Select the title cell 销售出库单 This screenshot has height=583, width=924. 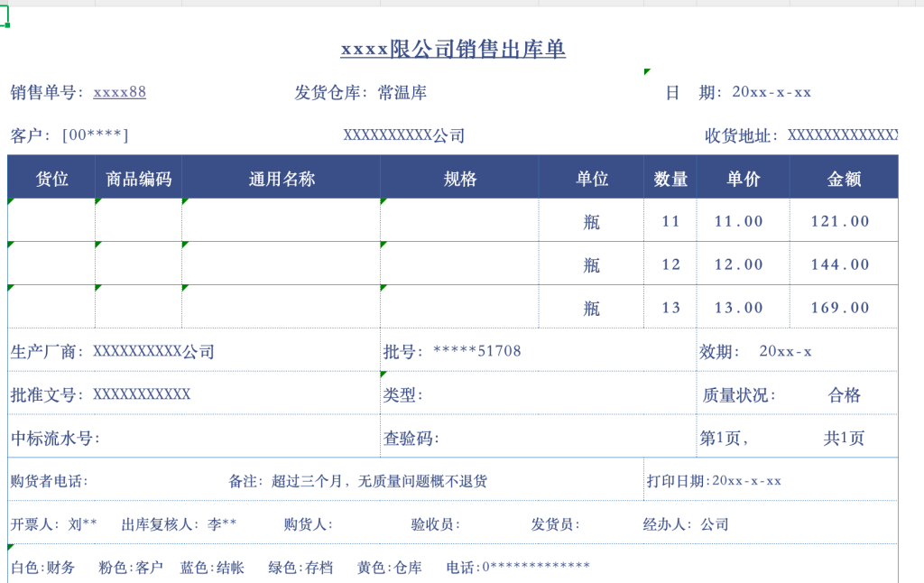click(x=453, y=50)
